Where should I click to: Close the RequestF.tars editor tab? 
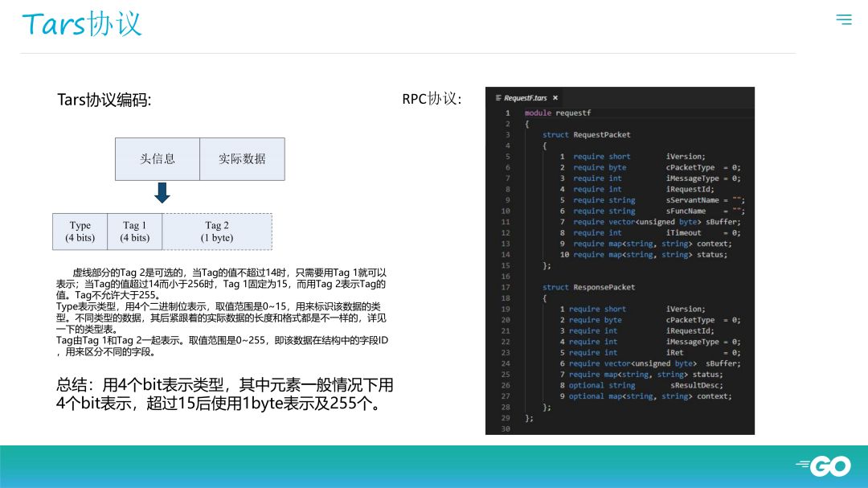[x=555, y=98]
